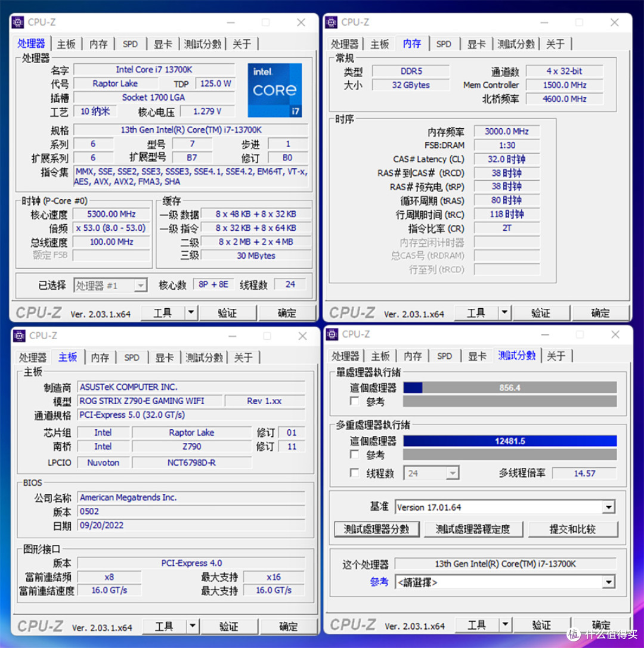Click the multi-thread ratio value 14.57
Viewport: 644px width, 648px height.
584,473
